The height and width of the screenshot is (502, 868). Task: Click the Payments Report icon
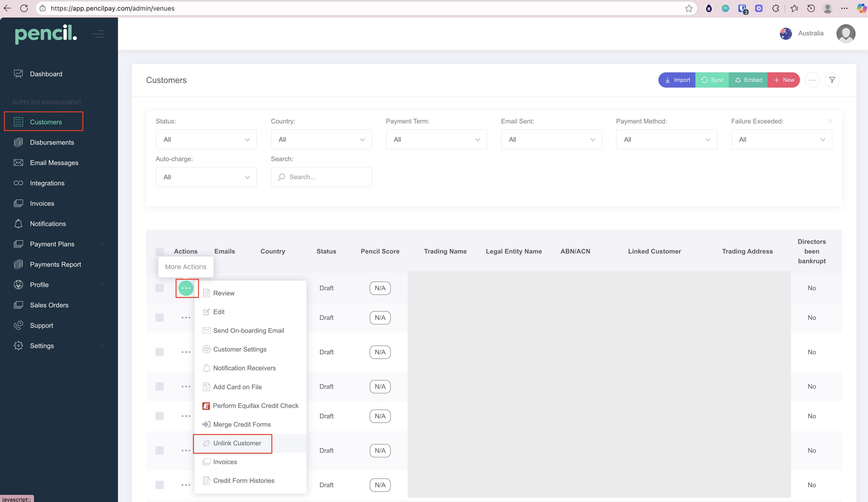click(18, 264)
